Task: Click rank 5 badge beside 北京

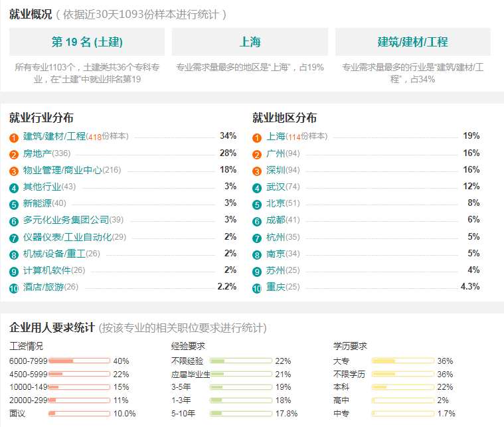Action: [x=257, y=205]
